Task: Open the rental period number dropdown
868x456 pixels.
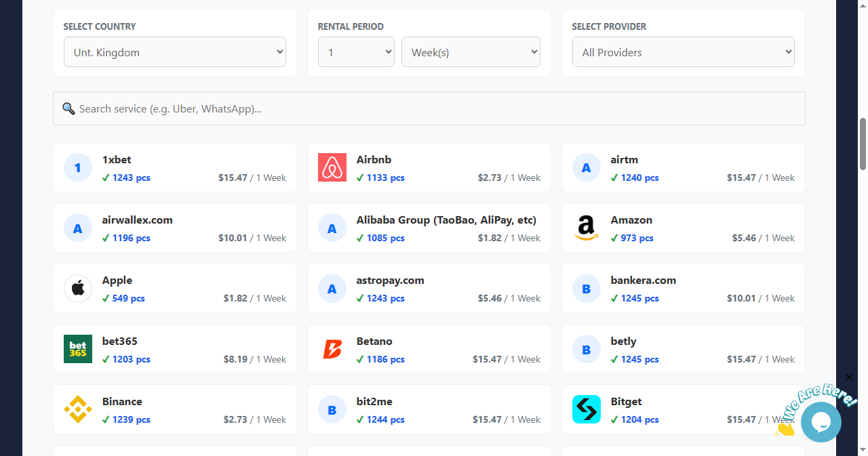Action: [x=356, y=52]
